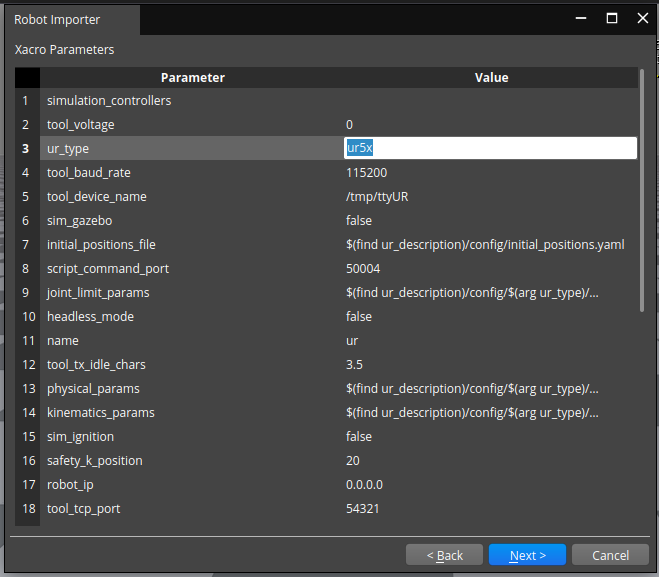Viewport: 659px width, 577px height.
Task: Click the Value column header
Action: (x=491, y=77)
